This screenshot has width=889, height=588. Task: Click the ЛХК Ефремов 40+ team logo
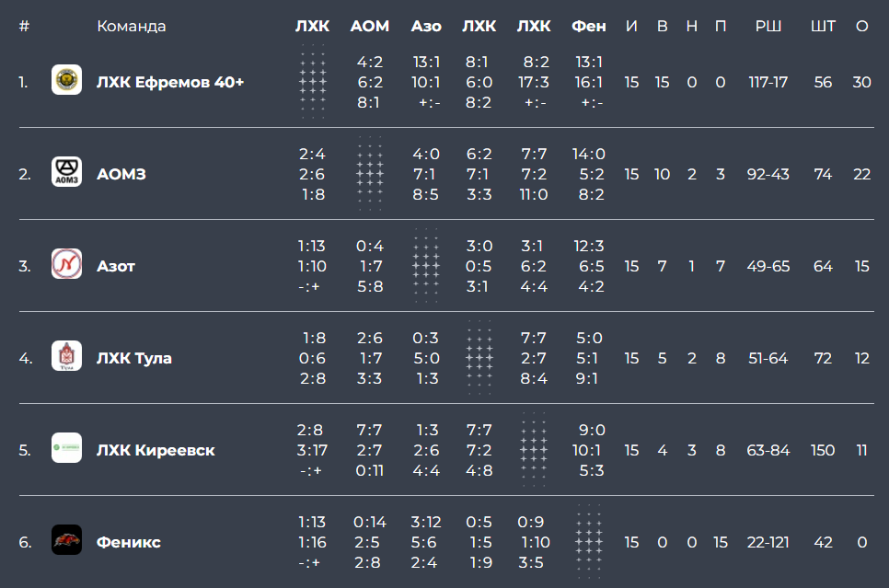pos(66,79)
